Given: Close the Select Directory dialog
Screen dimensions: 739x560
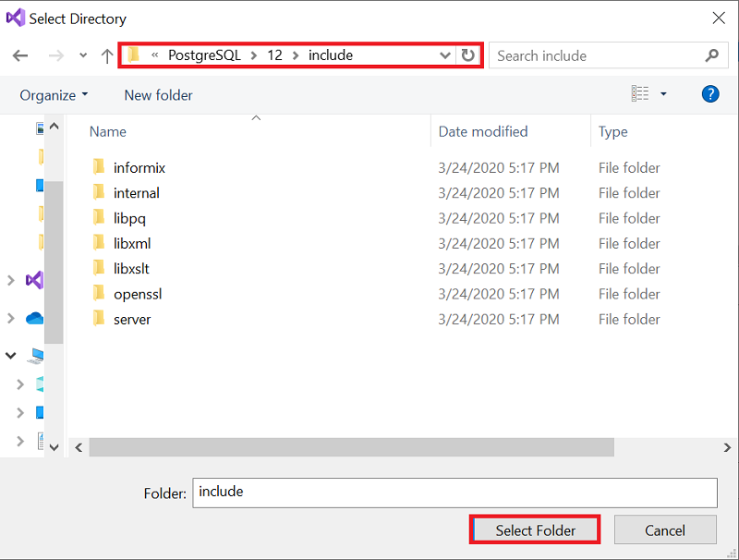Looking at the screenshot, I should [x=719, y=18].
